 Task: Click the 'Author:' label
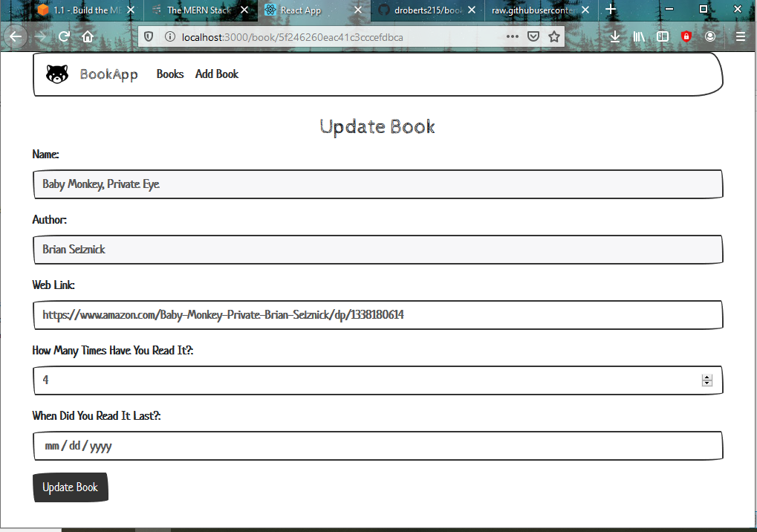pos(49,220)
